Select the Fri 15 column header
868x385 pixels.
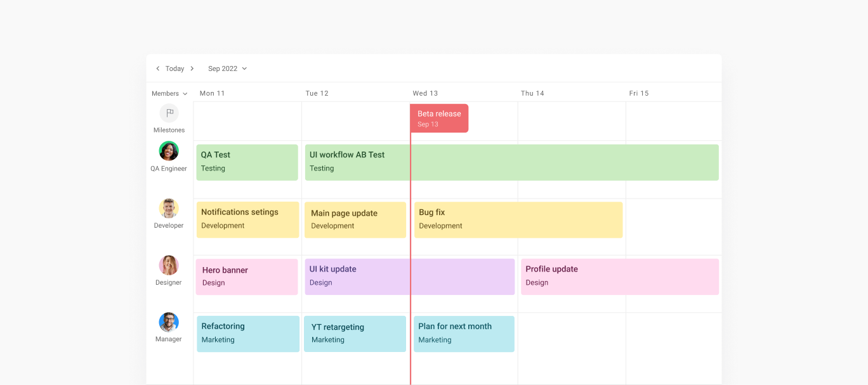click(639, 93)
